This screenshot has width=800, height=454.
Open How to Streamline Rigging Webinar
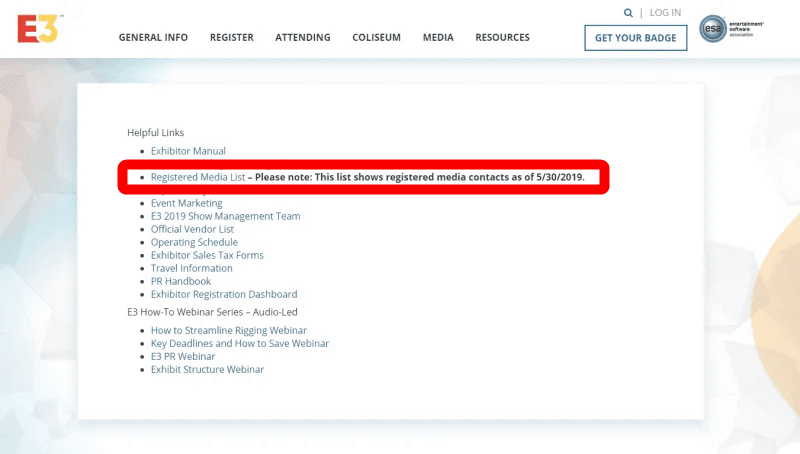[x=229, y=331]
